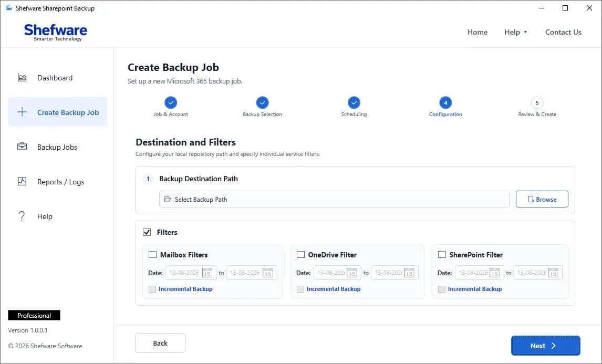Click the Backup Destination Path heading
Image resolution: width=602 pixels, height=364 pixels.
pos(199,179)
